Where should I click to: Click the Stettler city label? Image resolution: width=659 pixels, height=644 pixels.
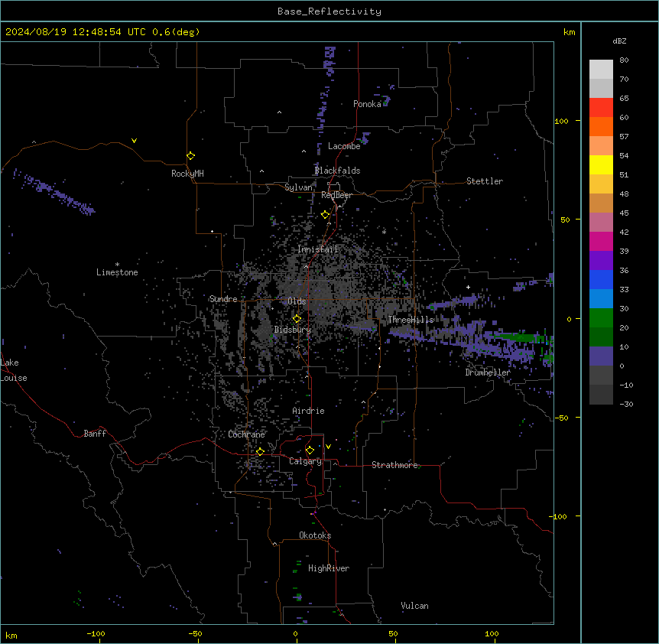pyautogui.click(x=485, y=181)
